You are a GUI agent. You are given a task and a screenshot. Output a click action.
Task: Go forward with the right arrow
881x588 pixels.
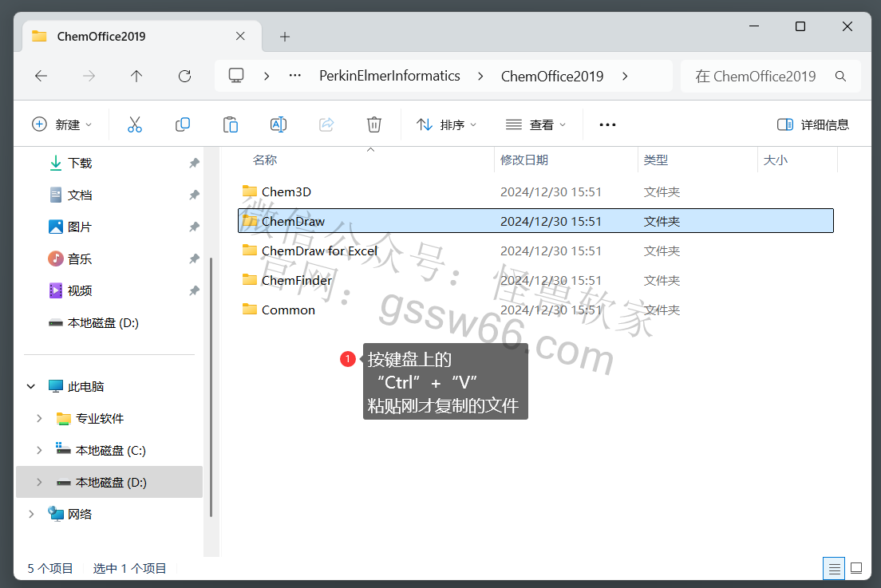[89, 76]
